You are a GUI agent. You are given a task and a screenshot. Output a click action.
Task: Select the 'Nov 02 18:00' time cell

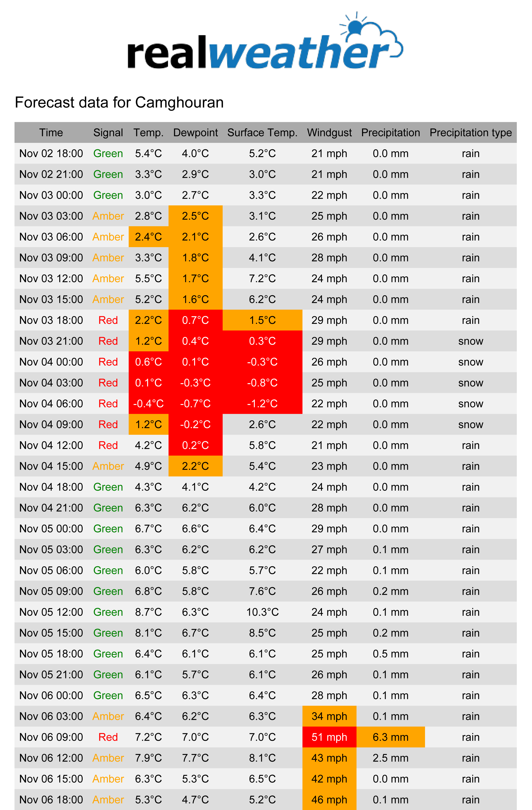51,153
